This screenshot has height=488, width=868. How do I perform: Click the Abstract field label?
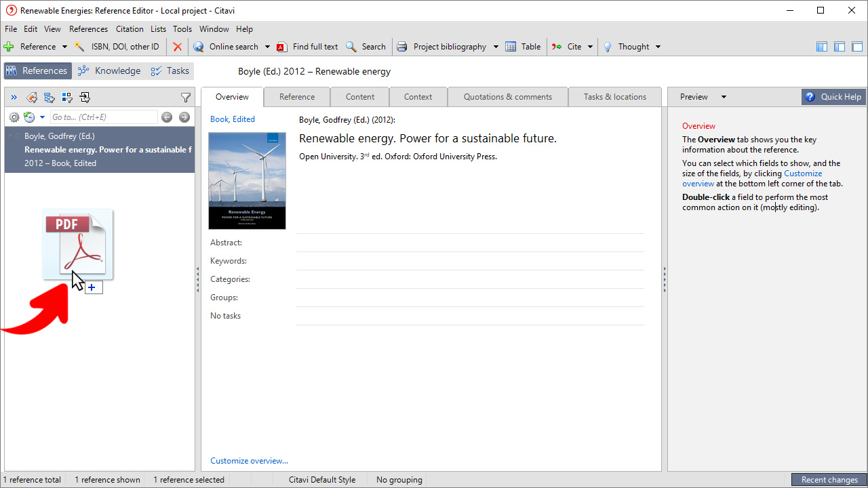(226, 243)
